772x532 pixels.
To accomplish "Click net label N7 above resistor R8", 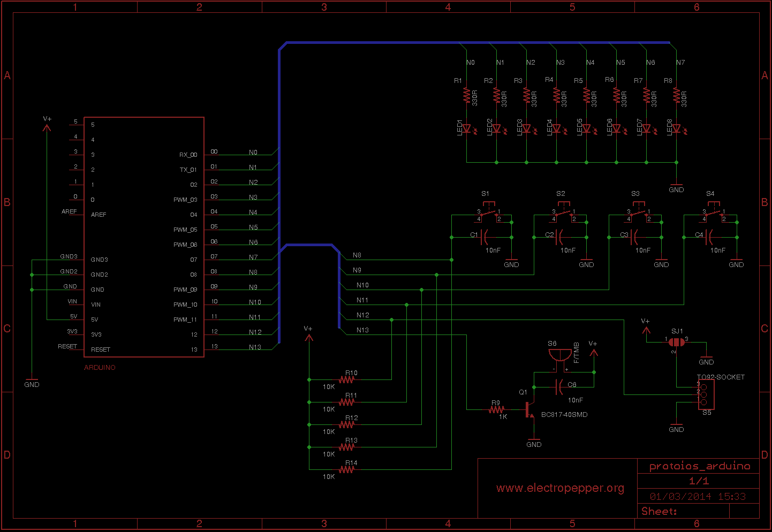I will [x=680, y=63].
